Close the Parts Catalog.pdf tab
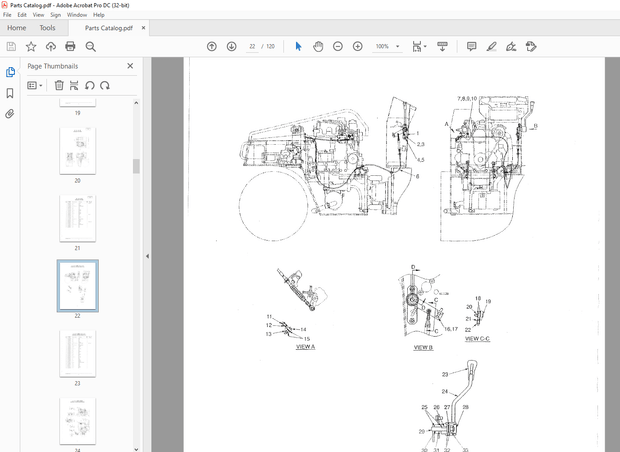620x452 pixels. 144,28
